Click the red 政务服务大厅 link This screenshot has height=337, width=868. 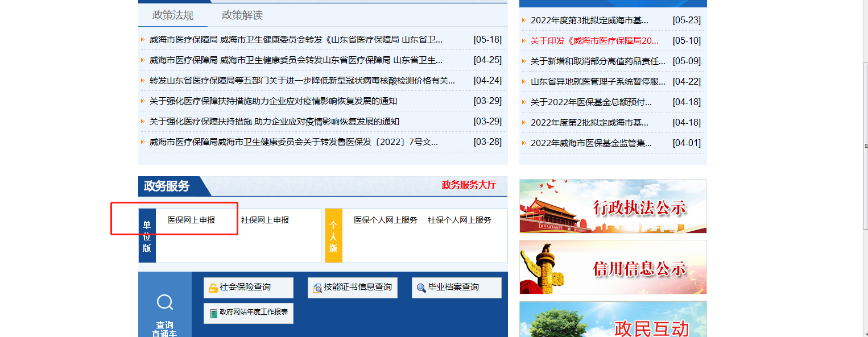[x=469, y=185]
